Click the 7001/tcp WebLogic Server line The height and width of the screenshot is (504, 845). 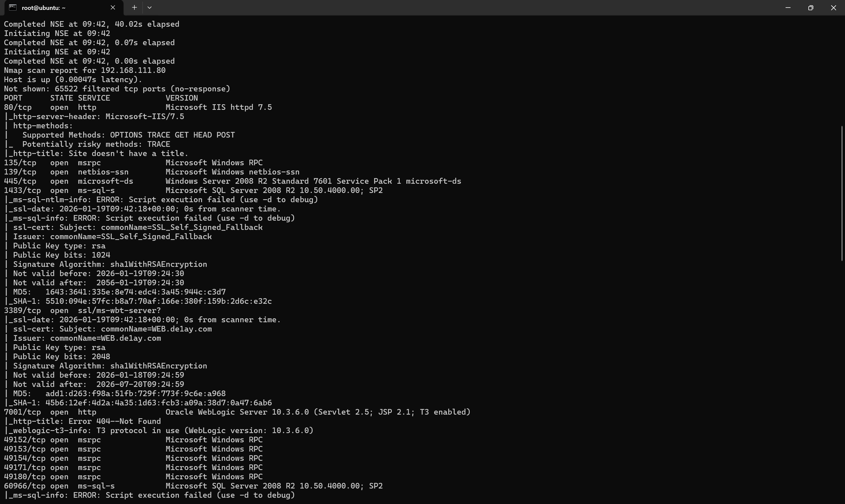tap(237, 412)
